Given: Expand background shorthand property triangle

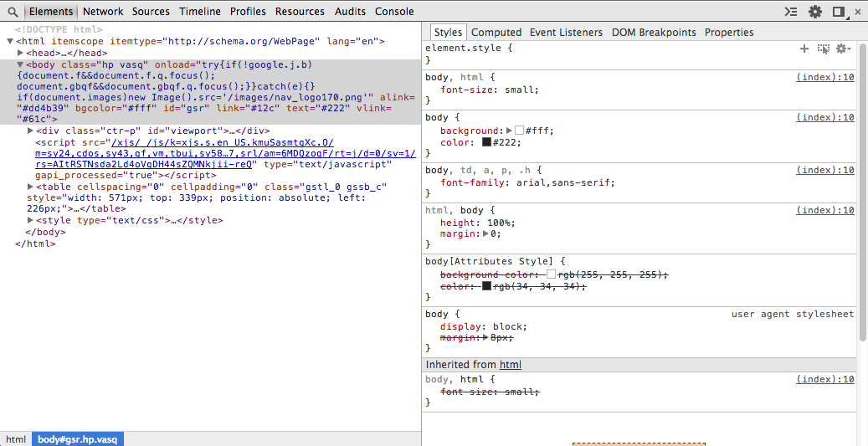Looking at the screenshot, I should [x=509, y=131].
